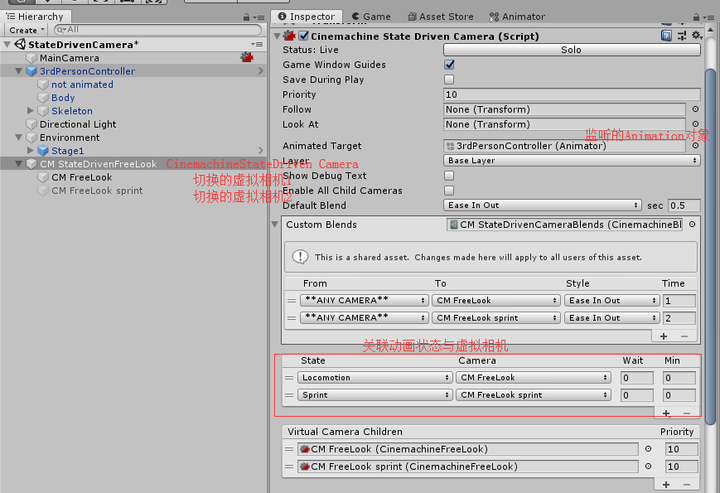Viewport: 720px width, 493px height.
Task: Collapse the Custom Blends foldout arrow
Action: tap(275, 224)
